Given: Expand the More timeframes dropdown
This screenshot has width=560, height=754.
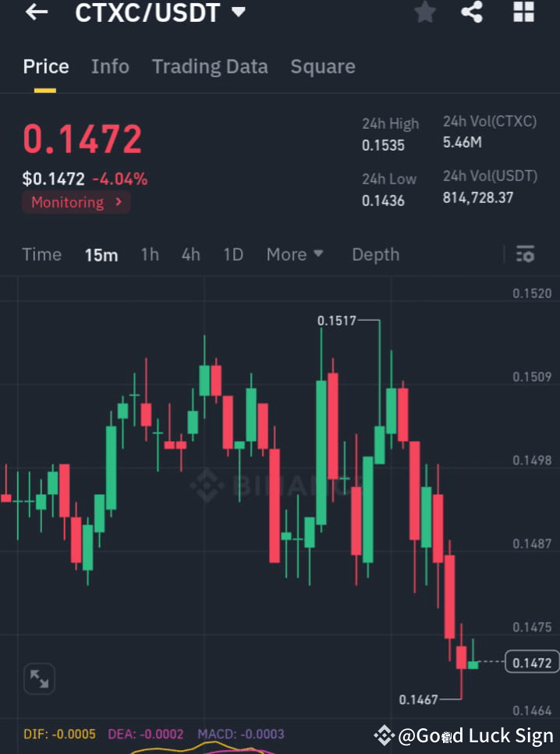Looking at the screenshot, I should (295, 254).
